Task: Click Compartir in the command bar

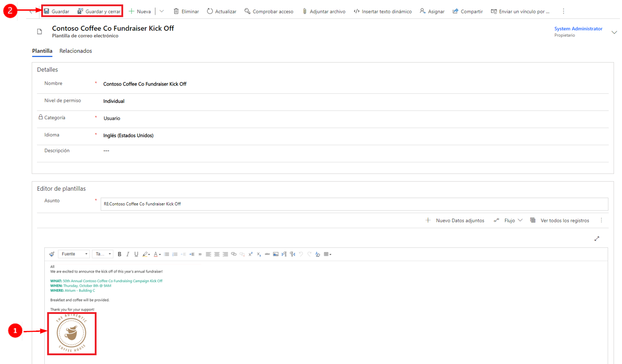Action: coord(467,11)
